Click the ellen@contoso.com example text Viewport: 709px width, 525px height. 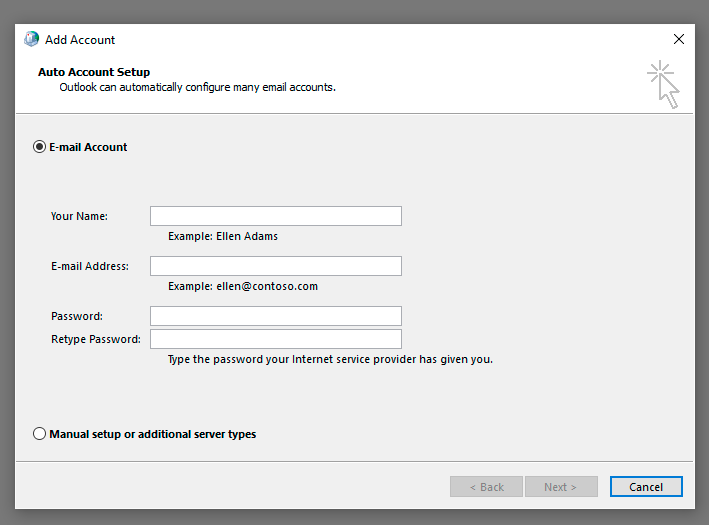pos(243,286)
